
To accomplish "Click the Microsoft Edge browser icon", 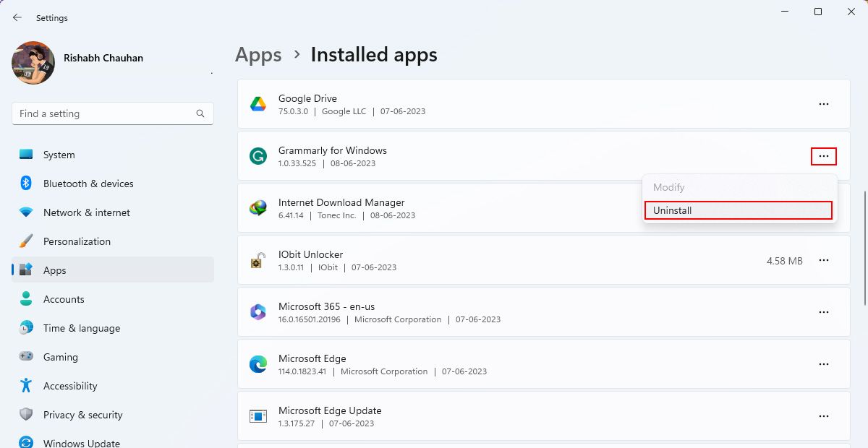I will tap(258, 364).
